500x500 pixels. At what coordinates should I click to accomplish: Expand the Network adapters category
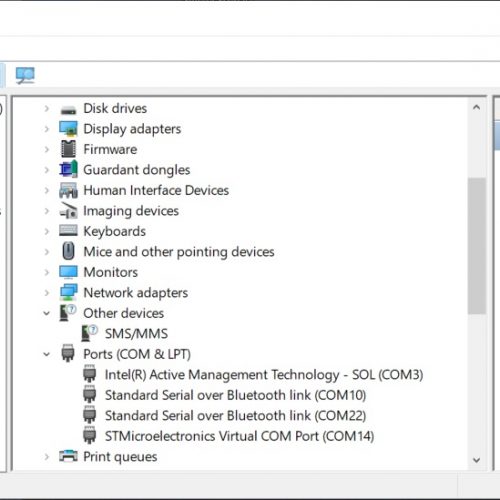[x=47, y=293]
